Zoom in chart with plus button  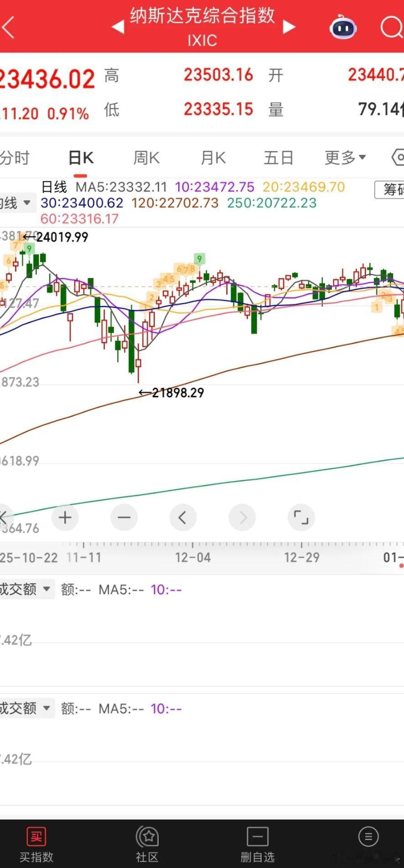point(65,518)
